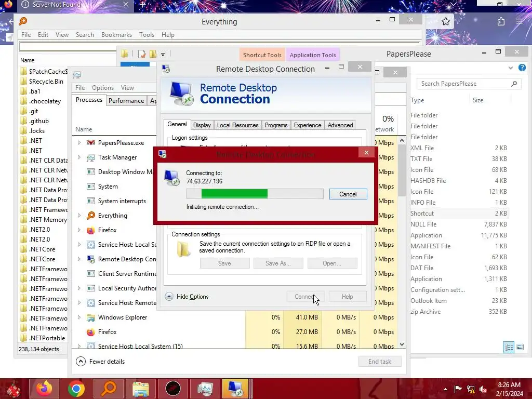Expand the Remote Desktop Con... process row
This screenshot has width=532, height=399.
pyautogui.click(x=79, y=259)
